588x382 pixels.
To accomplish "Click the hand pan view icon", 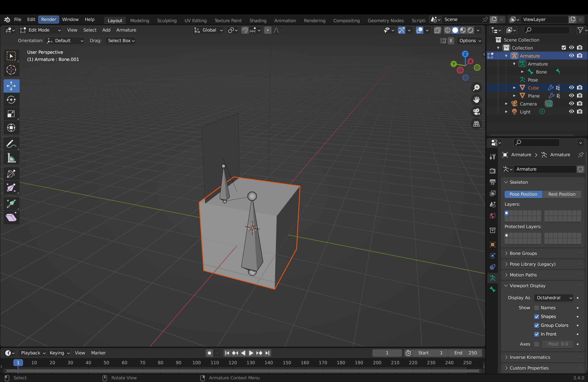I will [476, 100].
